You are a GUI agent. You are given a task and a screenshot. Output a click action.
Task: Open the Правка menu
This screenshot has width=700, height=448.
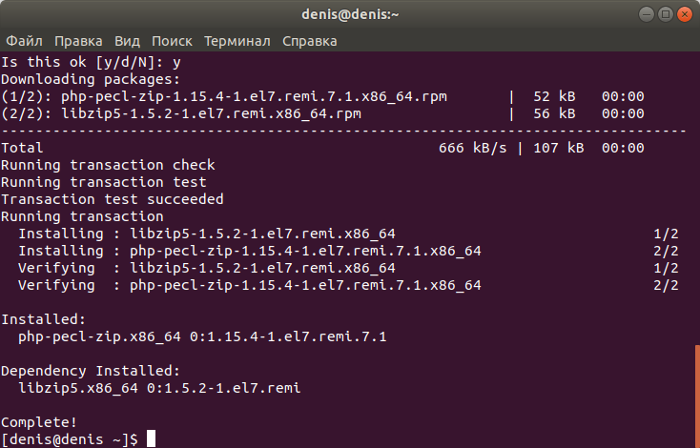[x=78, y=41]
